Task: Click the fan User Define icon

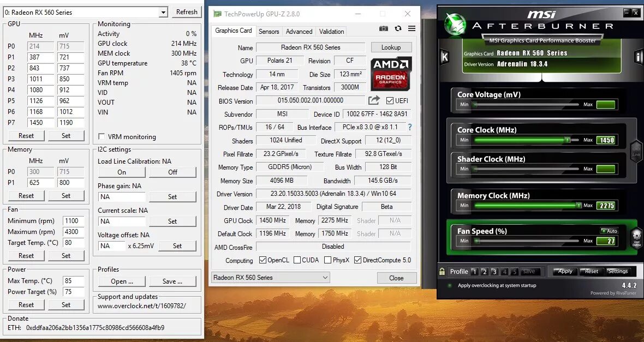Action: [636, 238]
